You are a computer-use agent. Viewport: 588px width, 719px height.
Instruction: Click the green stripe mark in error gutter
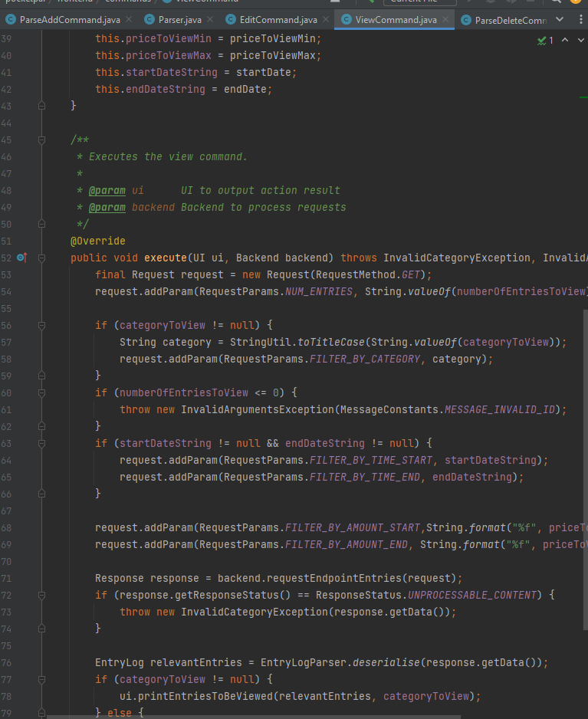click(583, 97)
